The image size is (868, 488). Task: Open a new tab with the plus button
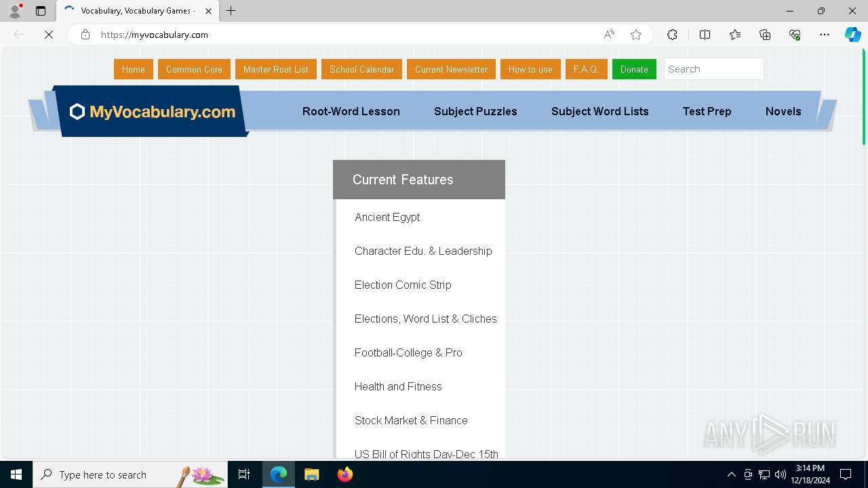point(231,11)
